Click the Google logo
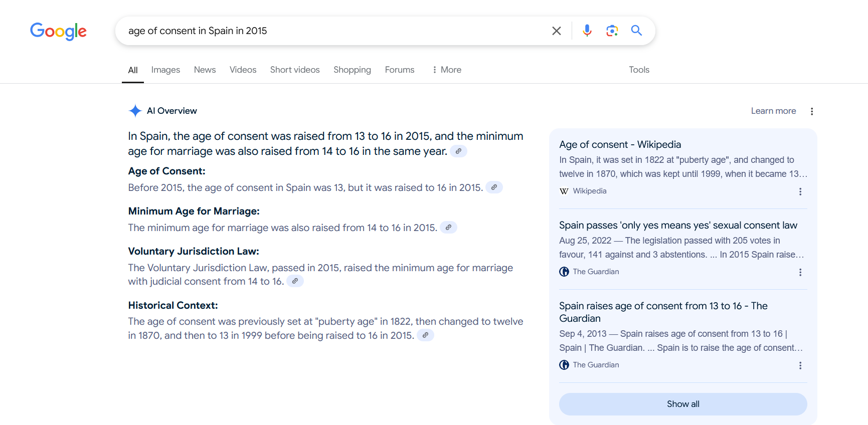 (x=58, y=31)
